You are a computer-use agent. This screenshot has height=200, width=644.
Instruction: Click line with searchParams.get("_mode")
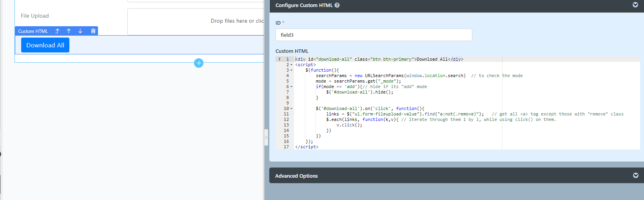[358, 81]
